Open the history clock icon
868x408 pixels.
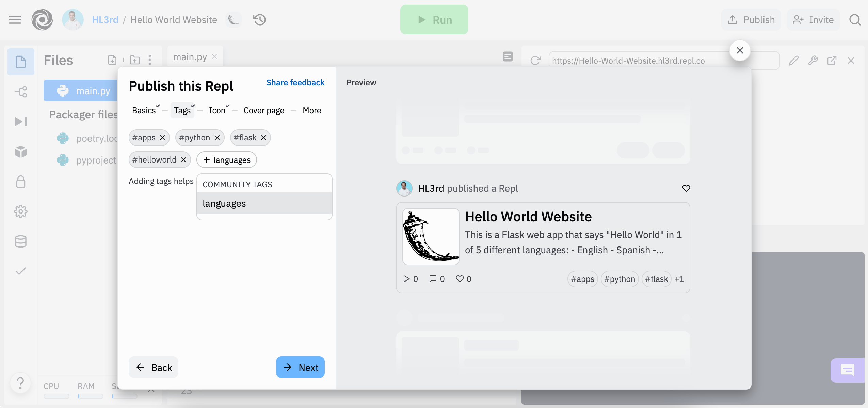pyautogui.click(x=259, y=20)
